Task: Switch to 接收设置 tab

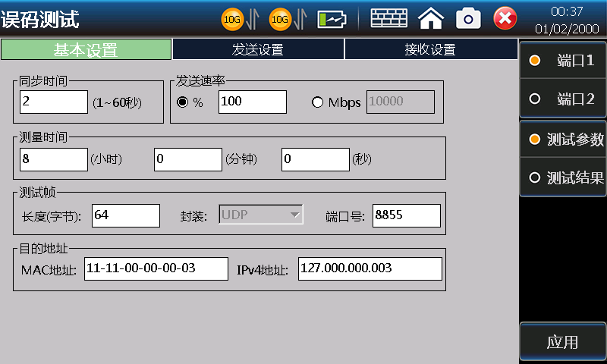Action: tap(430, 50)
